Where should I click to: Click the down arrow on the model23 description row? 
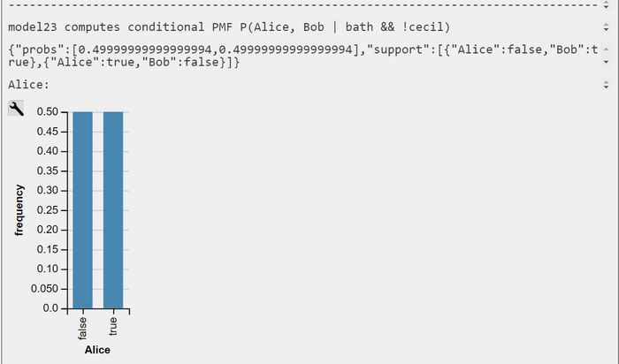[606, 29]
